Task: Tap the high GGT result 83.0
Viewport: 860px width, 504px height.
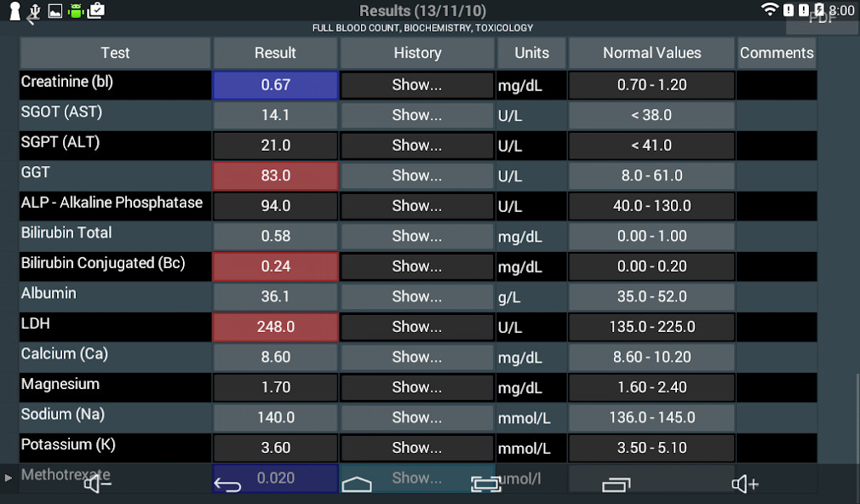Action: pos(275,175)
